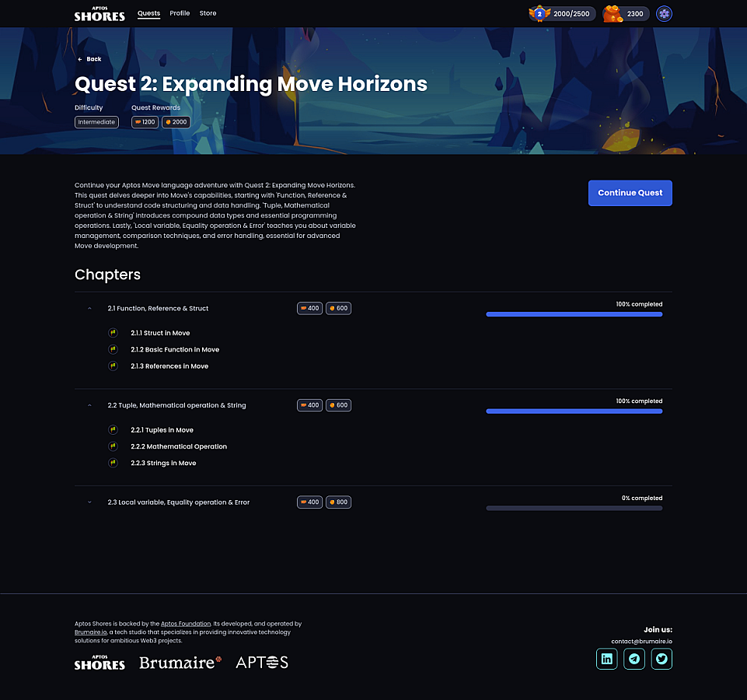The image size is (747, 700).
Task: Open the Twitter social icon
Action: pos(661,659)
